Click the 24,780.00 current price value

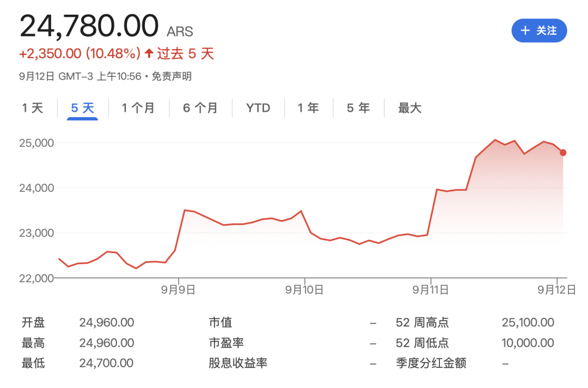click(89, 25)
